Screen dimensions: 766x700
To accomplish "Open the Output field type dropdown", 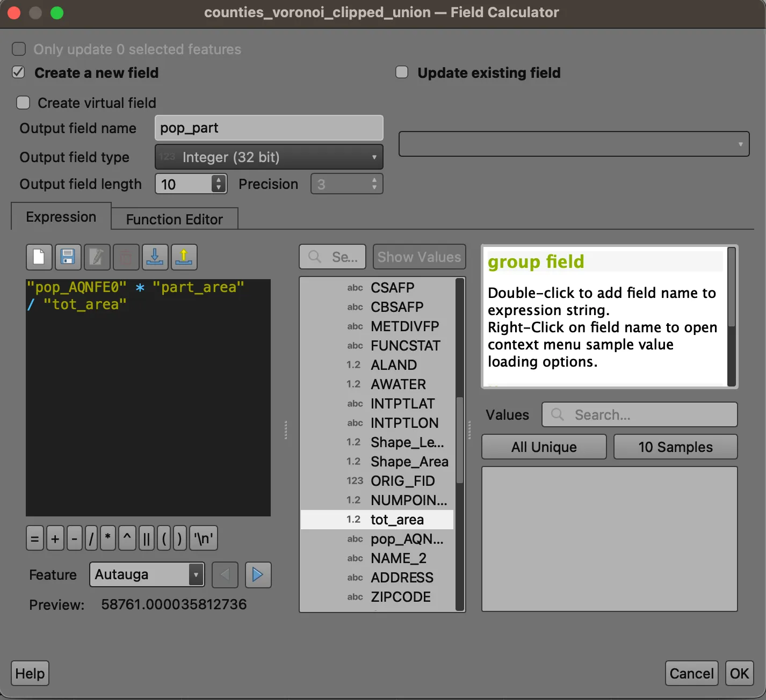I will coord(269,157).
